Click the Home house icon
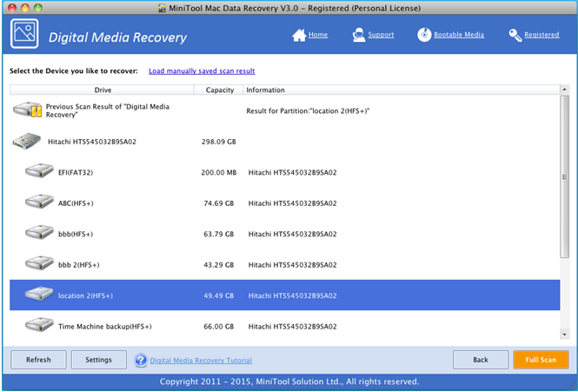 (299, 35)
